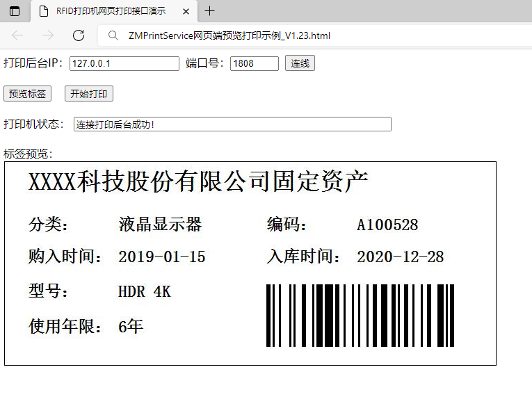Image resolution: width=532 pixels, height=406 pixels.
Task: Click the search magnifier in address bar
Action: (113, 35)
